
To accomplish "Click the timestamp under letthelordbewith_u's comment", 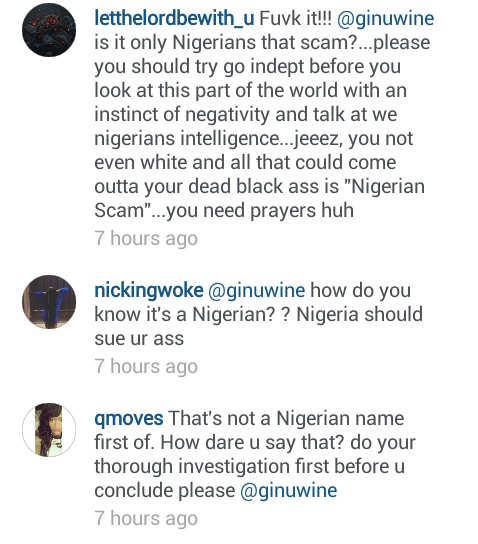I will point(146,239).
